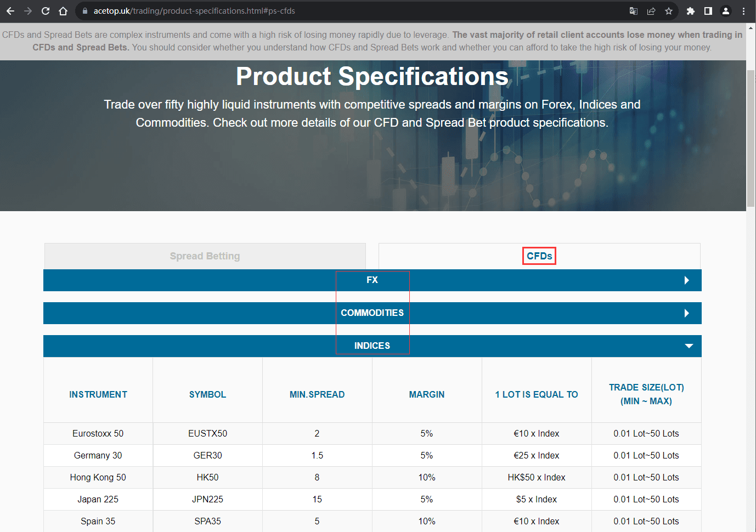
Task: Click Eurostoxx 50 trade size cell
Action: point(646,434)
